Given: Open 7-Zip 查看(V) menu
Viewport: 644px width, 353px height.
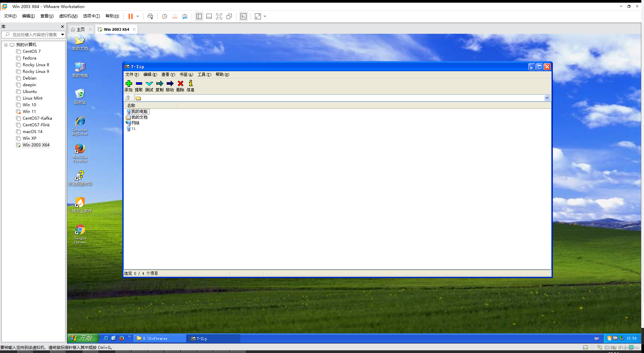Looking at the screenshot, I should click(168, 75).
